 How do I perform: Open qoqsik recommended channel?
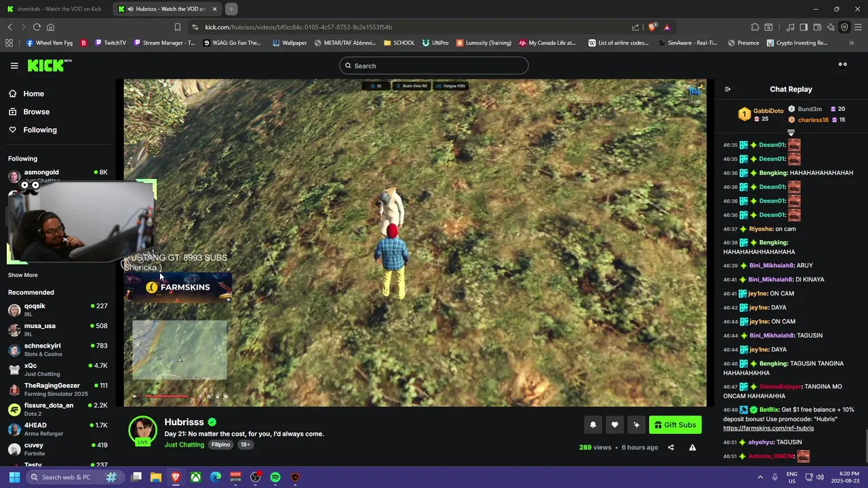pyautogui.click(x=58, y=310)
